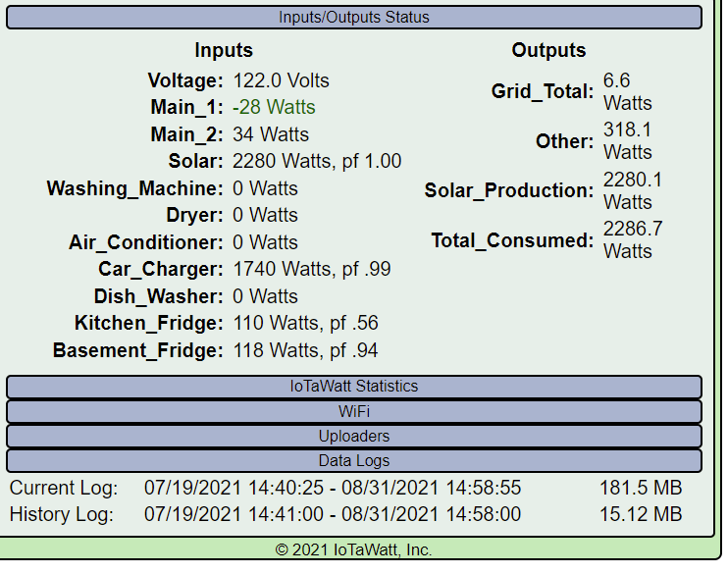Click the Solar input label

pyautogui.click(x=196, y=161)
